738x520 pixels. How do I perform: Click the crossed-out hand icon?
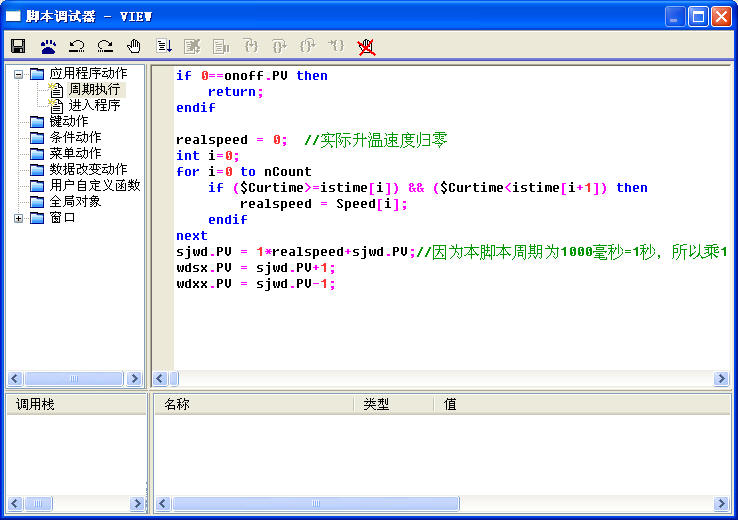(x=366, y=46)
